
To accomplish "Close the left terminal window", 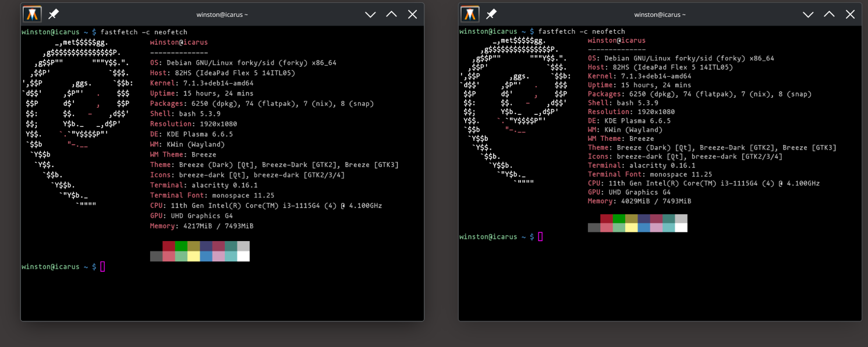I will tap(413, 15).
